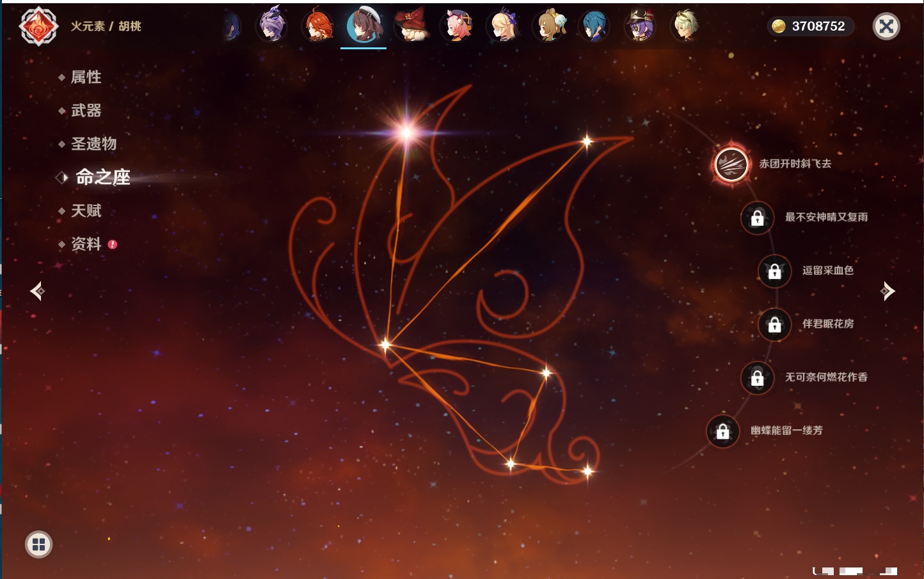Click the constellation label 伴君眠花房

point(828,324)
